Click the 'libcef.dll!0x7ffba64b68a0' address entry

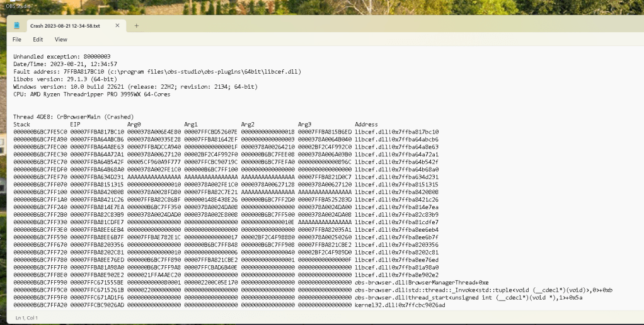tap(397, 169)
